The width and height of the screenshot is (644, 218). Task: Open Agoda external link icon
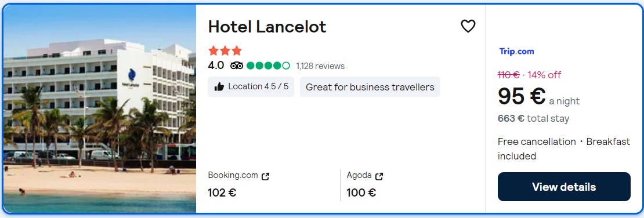point(379,176)
